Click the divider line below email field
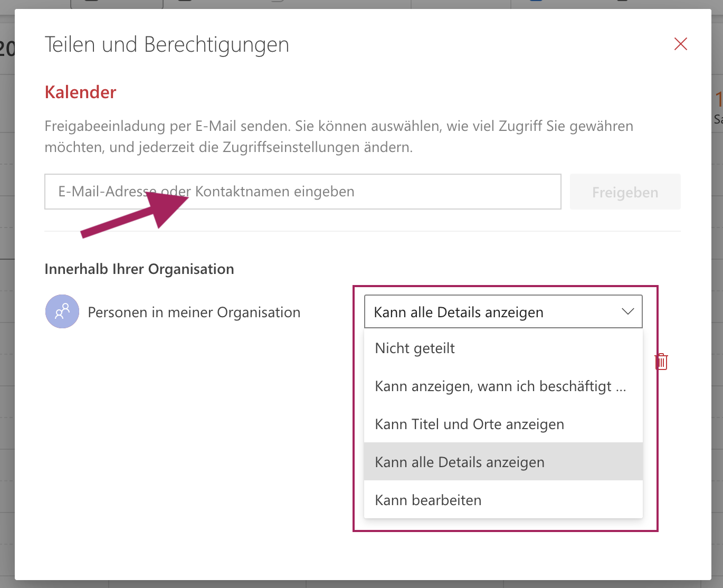This screenshot has height=588, width=723. [362, 231]
